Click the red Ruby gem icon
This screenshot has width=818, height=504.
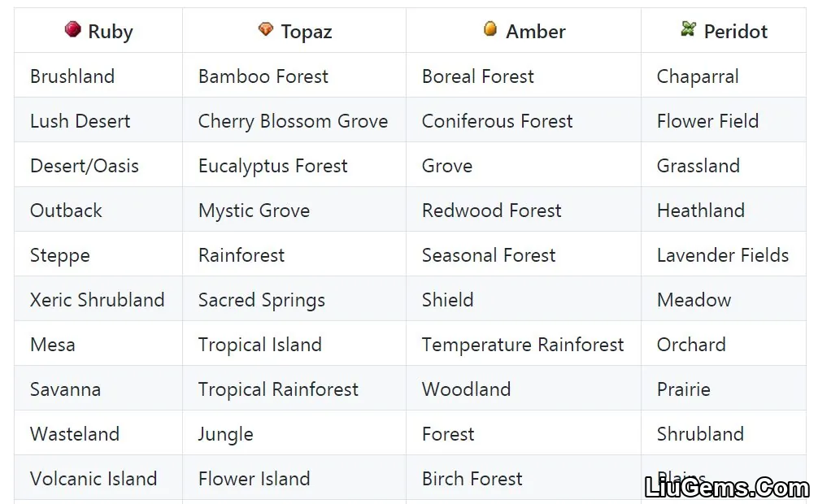(x=73, y=29)
